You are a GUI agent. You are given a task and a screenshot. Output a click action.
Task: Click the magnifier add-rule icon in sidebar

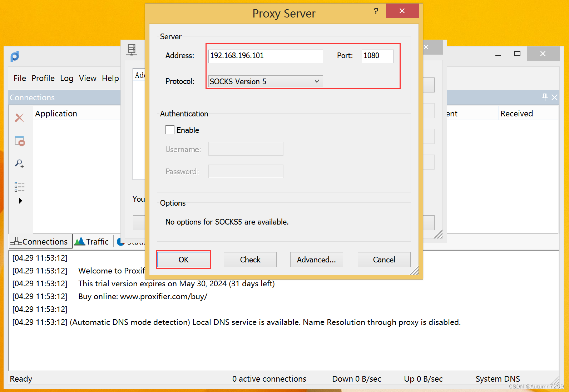click(x=19, y=164)
